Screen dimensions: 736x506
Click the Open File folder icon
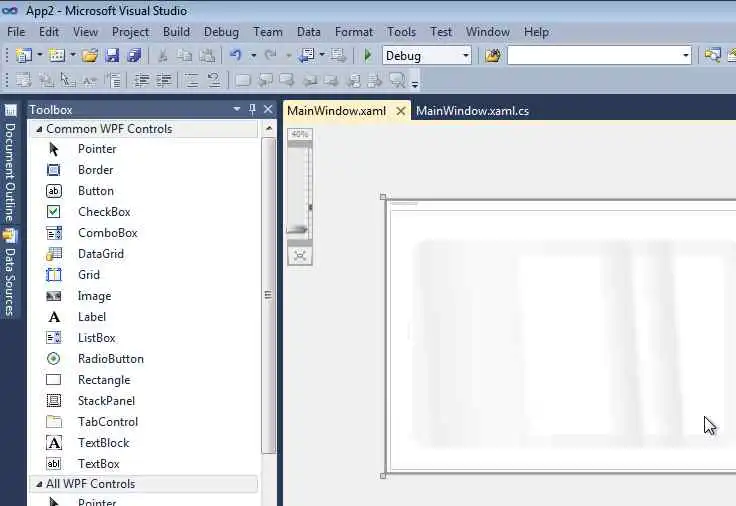pos(90,55)
